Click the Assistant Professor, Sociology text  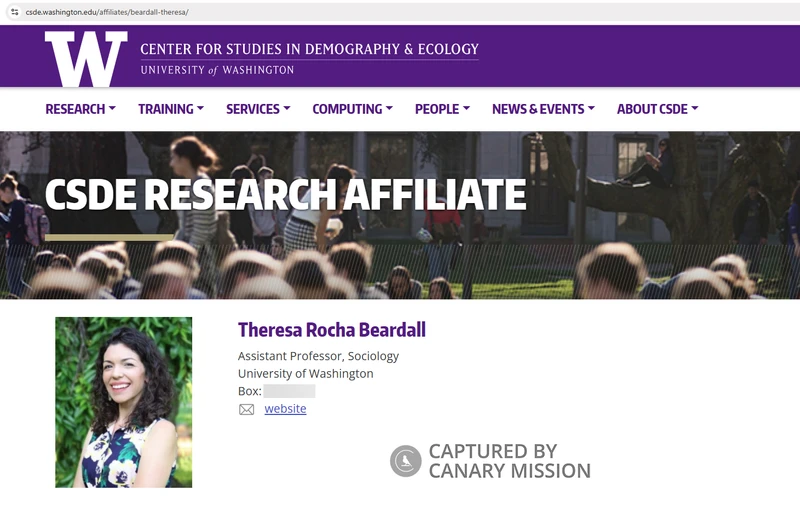click(x=318, y=356)
